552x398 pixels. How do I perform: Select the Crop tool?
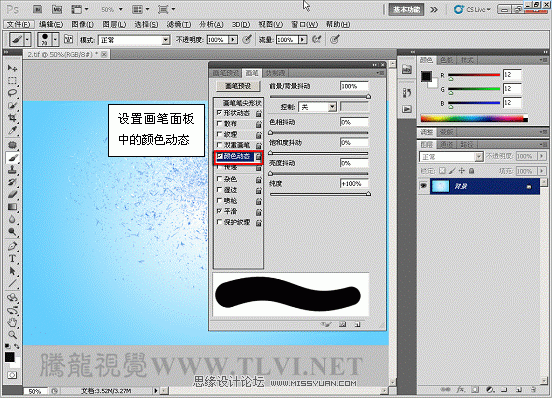[x=12, y=118]
